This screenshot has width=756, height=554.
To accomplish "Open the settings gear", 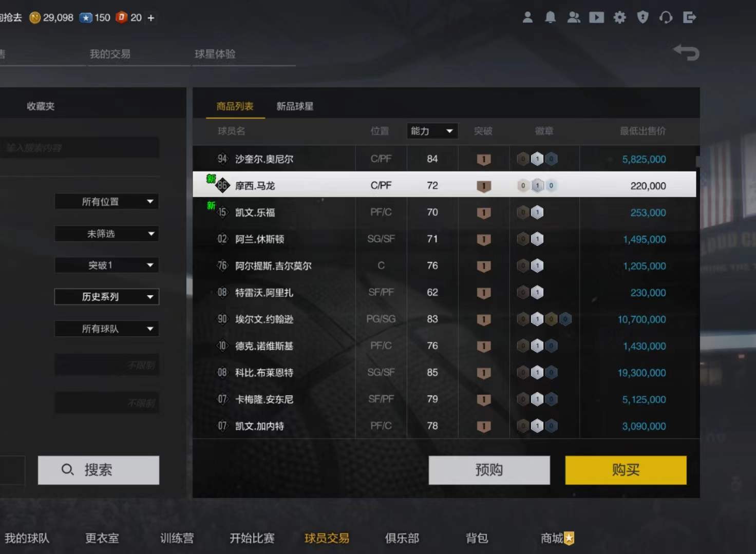I will pos(620,17).
